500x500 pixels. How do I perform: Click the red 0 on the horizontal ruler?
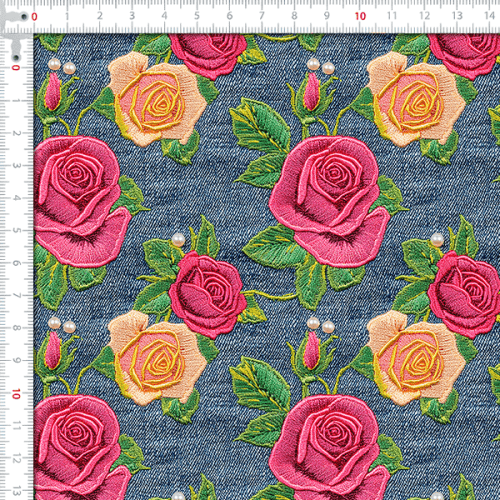[34, 17]
